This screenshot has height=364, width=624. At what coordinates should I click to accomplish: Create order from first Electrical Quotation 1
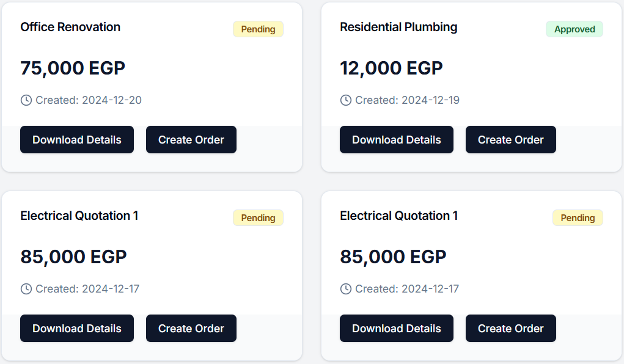tap(191, 329)
